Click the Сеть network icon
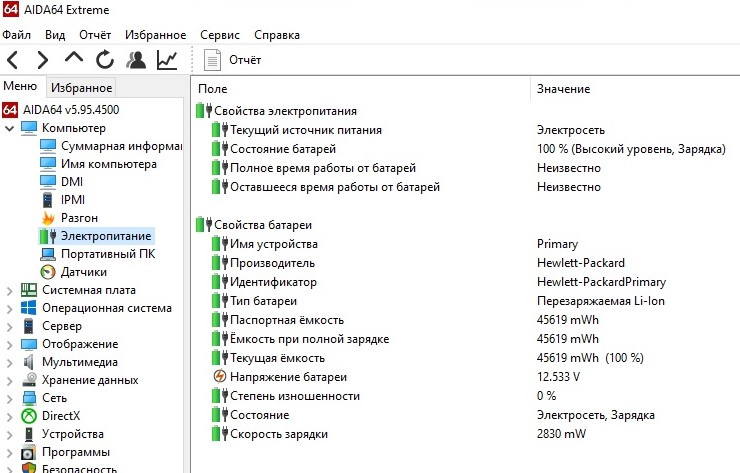 pos(29,398)
